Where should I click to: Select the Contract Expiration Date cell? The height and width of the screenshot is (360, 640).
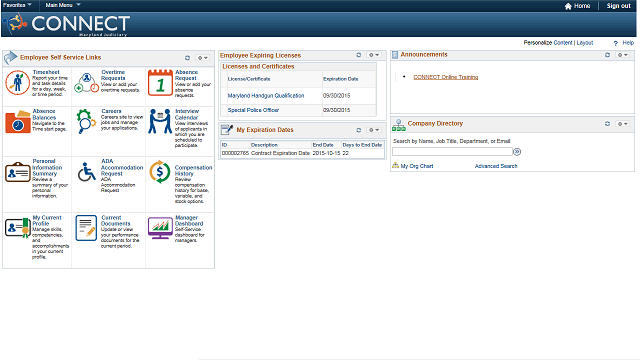click(x=280, y=153)
